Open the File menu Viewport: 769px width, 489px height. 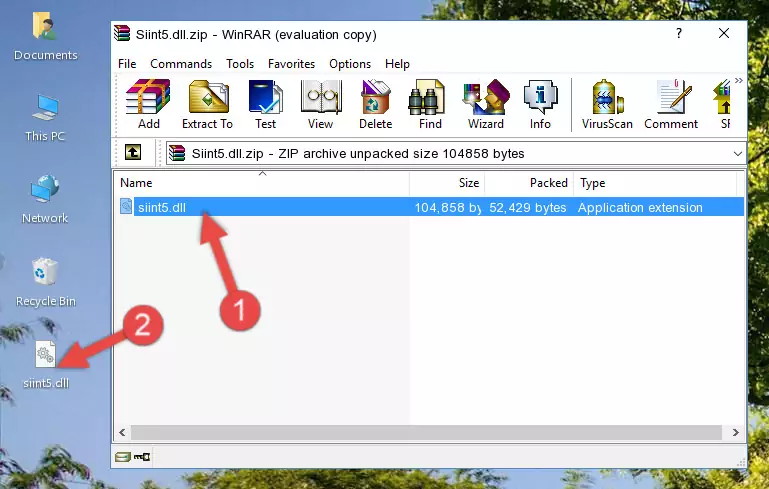(x=127, y=64)
